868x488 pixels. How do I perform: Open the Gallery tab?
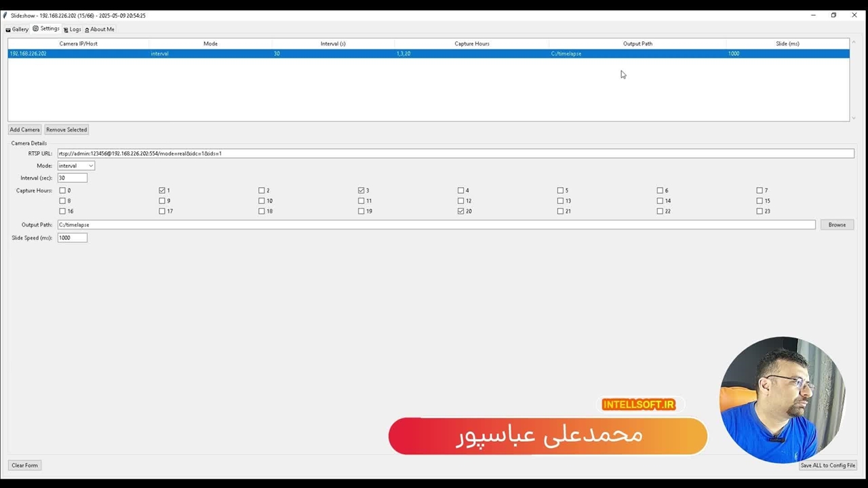(x=17, y=29)
